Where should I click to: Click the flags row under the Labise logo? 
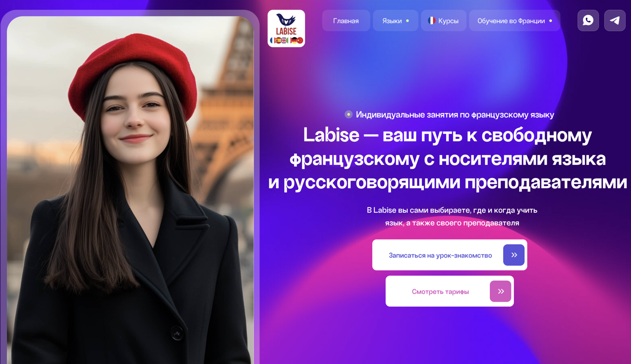click(286, 40)
